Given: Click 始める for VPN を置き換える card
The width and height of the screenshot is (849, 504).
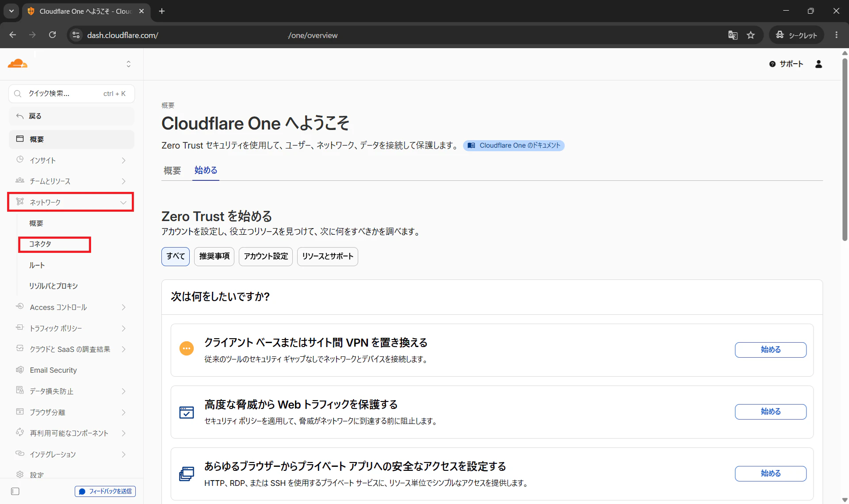Looking at the screenshot, I should (771, 350).
